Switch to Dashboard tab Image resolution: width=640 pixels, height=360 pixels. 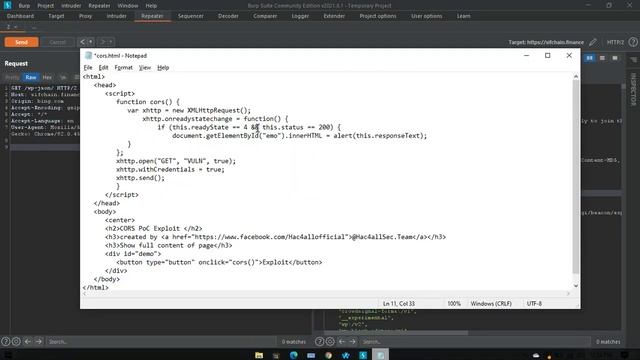pos(20,16)
